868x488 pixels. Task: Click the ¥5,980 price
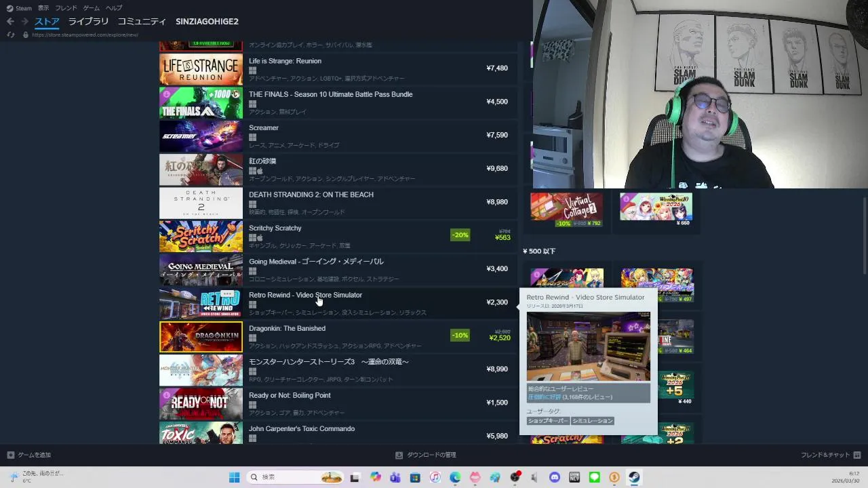[497, 436]
